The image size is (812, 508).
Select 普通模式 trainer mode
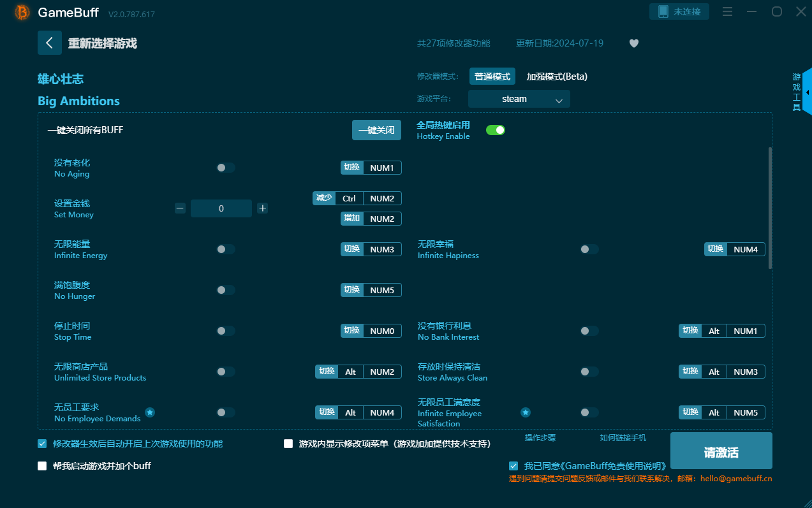492,76
